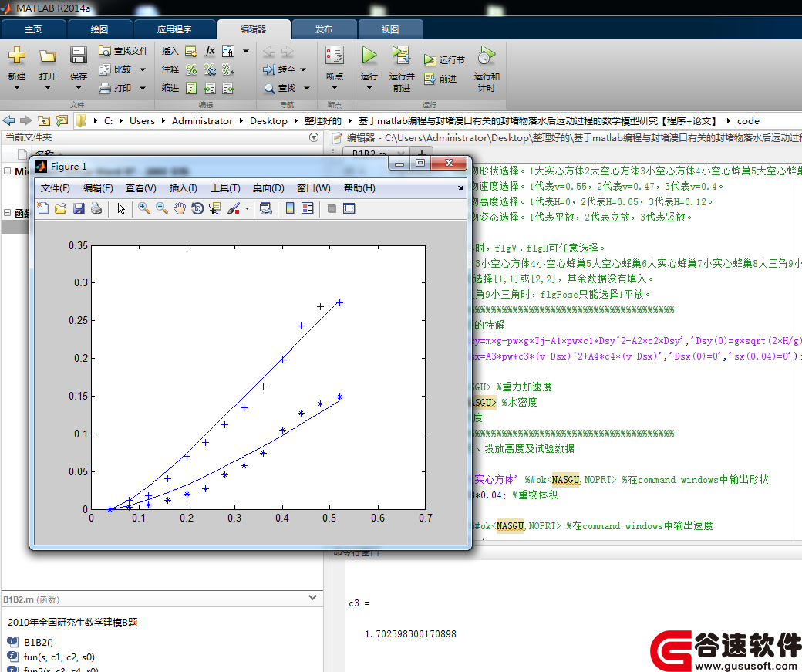Toggle the Zoom Out tool in Figure 1

tap(162, 208)
